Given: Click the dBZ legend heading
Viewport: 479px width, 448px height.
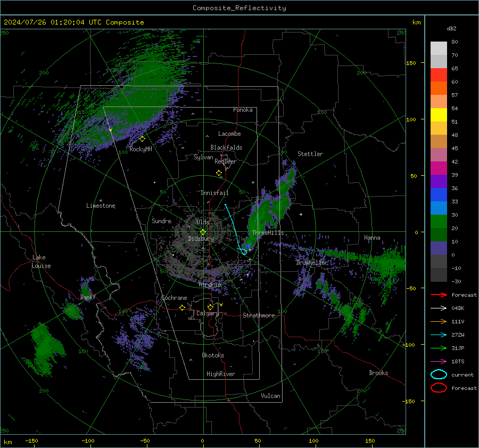Looking at the screenshot, I should click(451, 28).
